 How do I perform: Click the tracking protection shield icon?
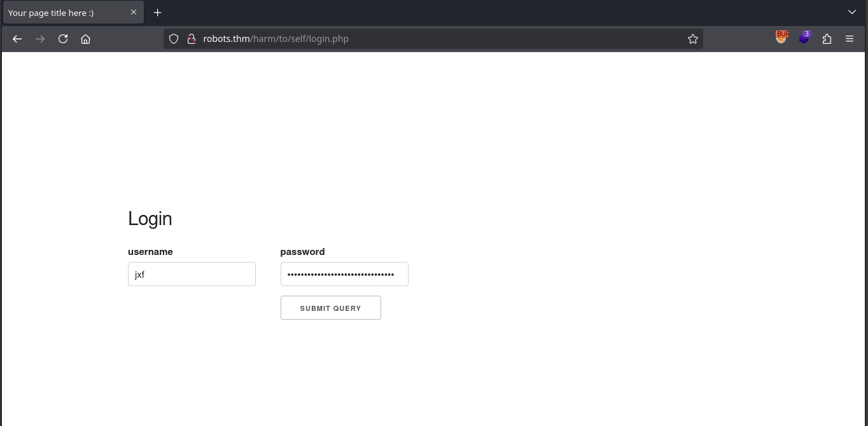click(x=174, y=39)
